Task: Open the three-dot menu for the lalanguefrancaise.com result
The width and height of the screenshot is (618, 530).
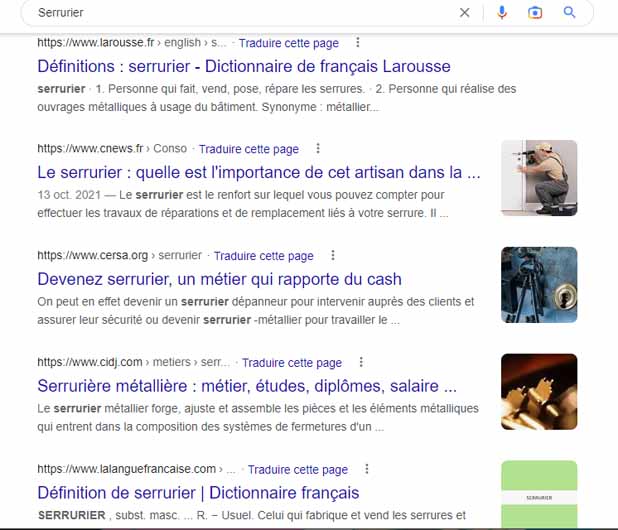Action: (367, 469)
